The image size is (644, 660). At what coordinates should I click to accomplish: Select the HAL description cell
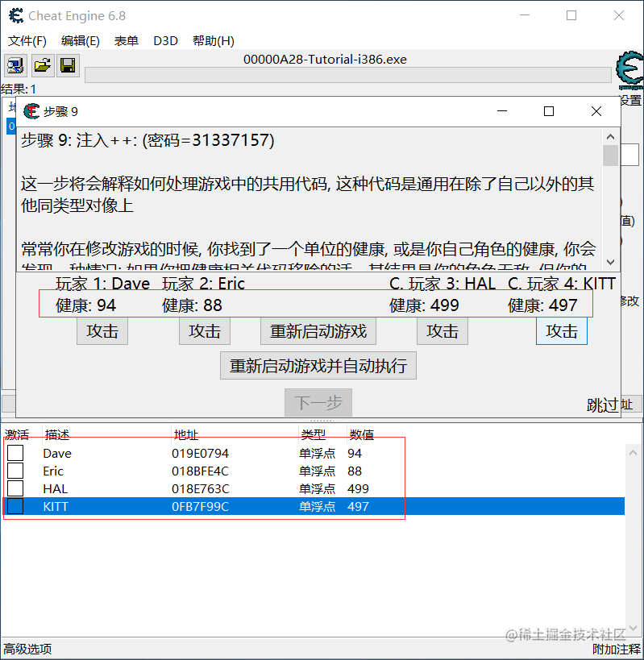coord(55,488)
